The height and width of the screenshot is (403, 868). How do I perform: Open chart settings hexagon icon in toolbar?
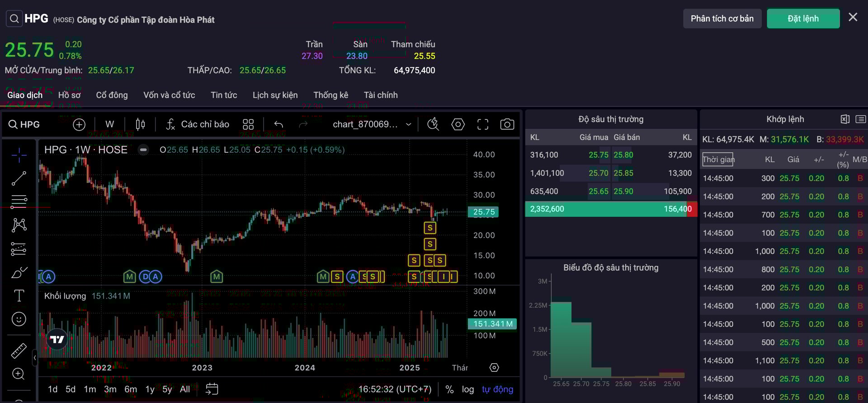coord(458,124)
